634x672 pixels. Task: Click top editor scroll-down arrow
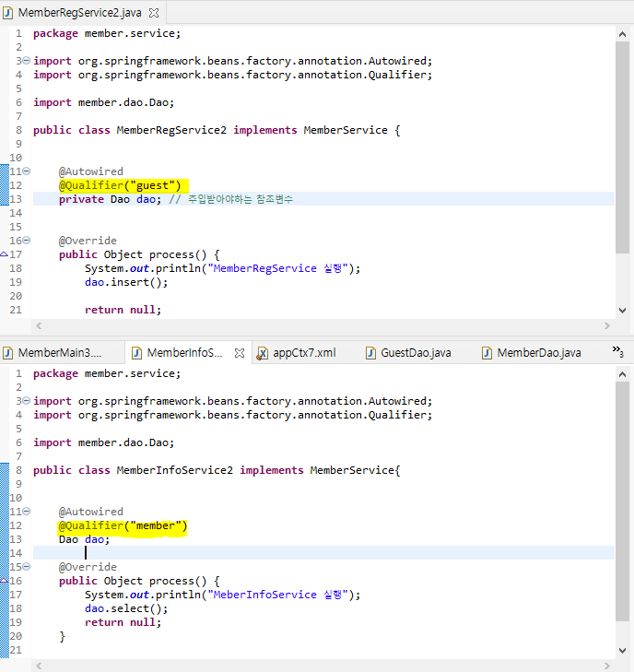(x=622, y=311)
